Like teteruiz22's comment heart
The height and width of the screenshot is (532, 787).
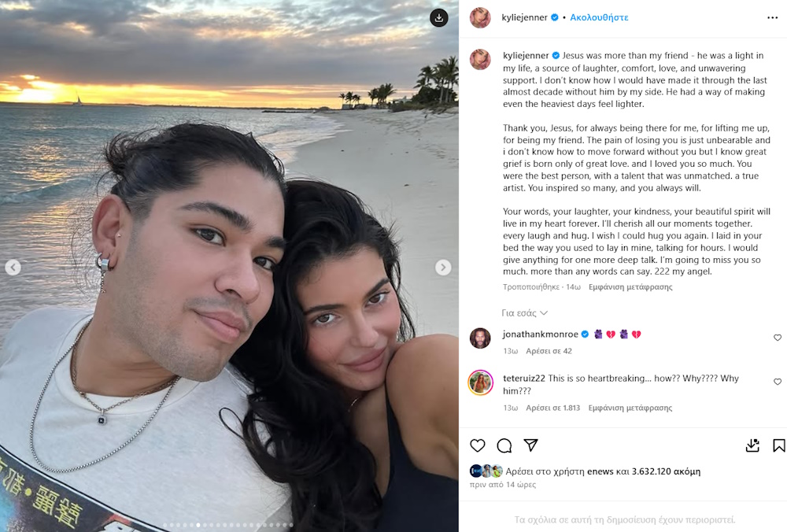tap(778, 382)
